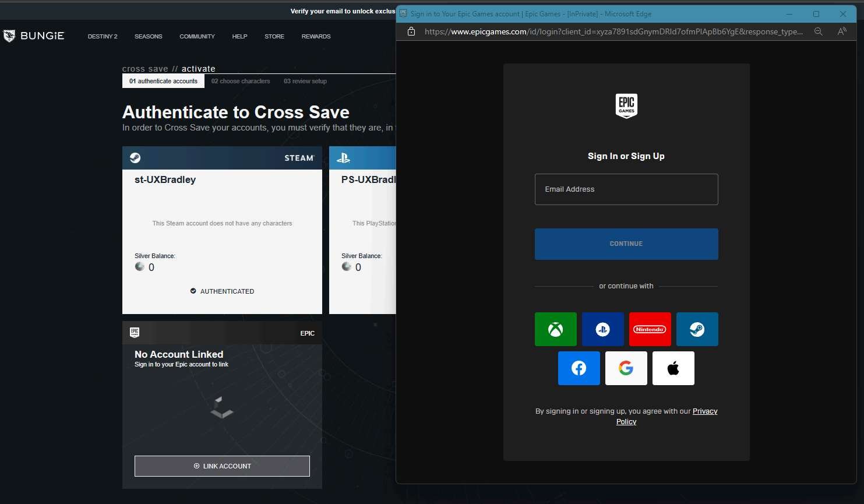
Task: Click the Authenticated checkmark icon on Steam card
Action: click(193, 291)
